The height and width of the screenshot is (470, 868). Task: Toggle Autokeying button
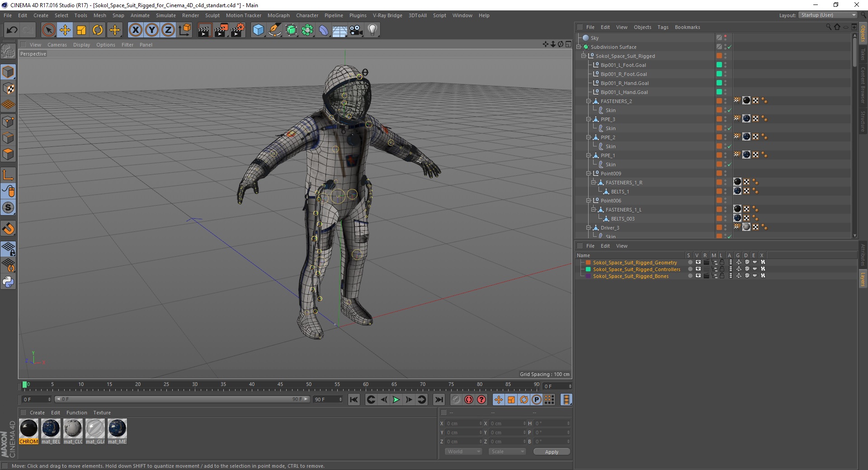(x=469, y=399)
